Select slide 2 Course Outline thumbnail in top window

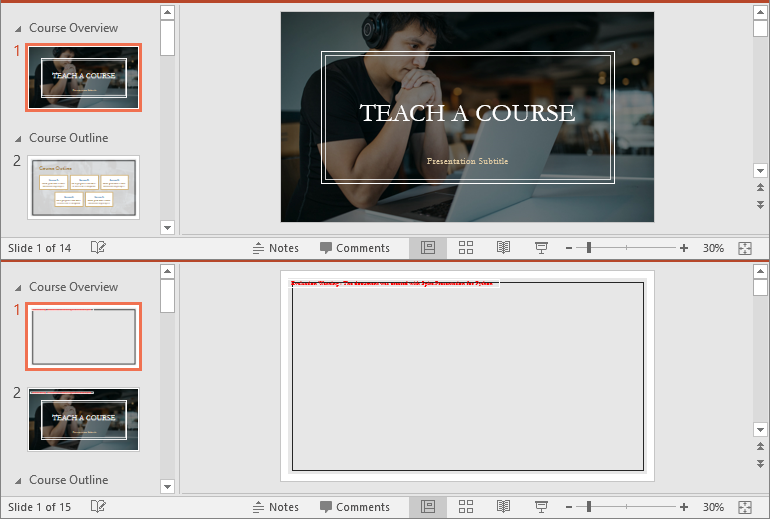pyautogui.click(x=83, y=187)
